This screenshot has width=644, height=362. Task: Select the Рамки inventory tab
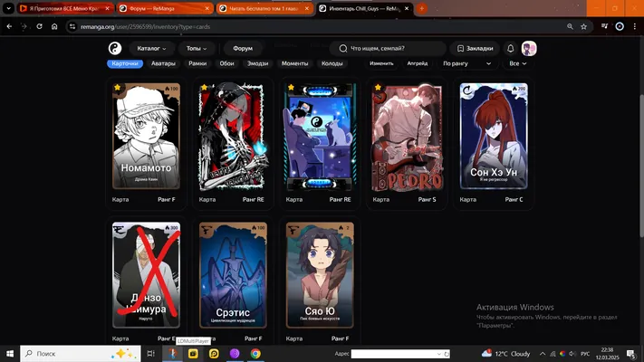[197, 63]
